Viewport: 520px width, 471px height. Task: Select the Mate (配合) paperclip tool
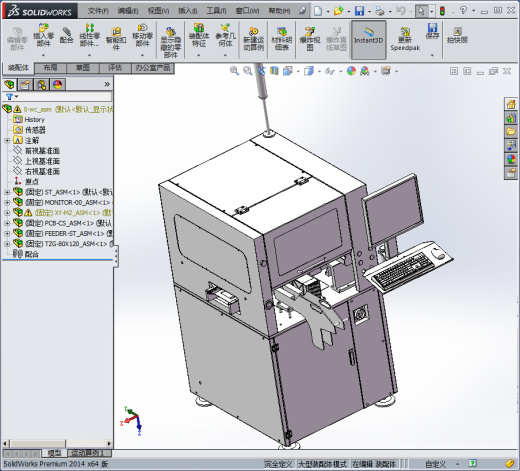pos(67,35)
